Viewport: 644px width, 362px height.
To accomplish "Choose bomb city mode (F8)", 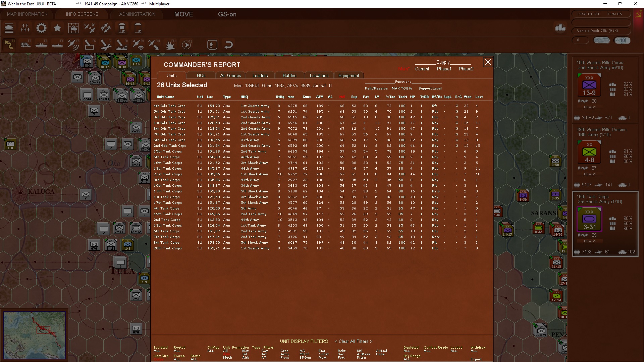I will (x=121, y=45).
